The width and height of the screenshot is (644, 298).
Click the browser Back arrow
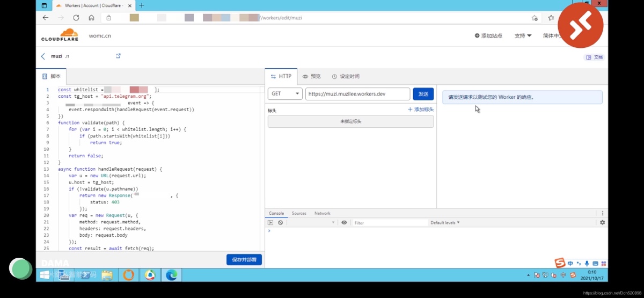[46, 18]
